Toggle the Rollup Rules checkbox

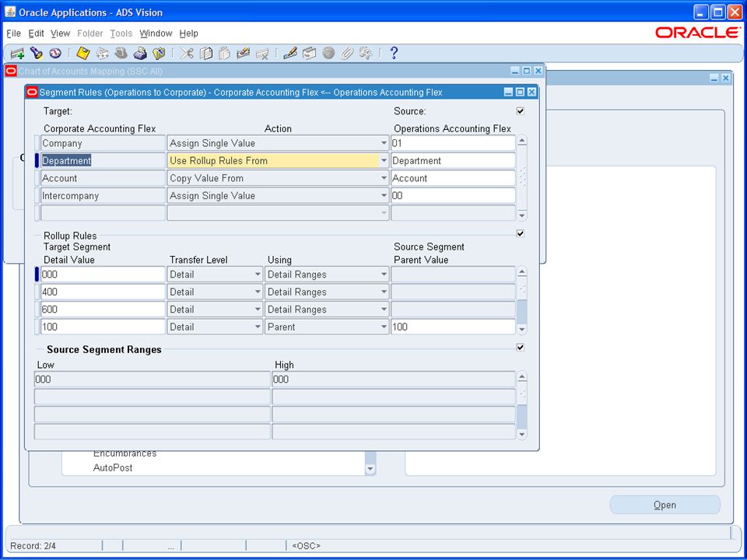point(521,234)
